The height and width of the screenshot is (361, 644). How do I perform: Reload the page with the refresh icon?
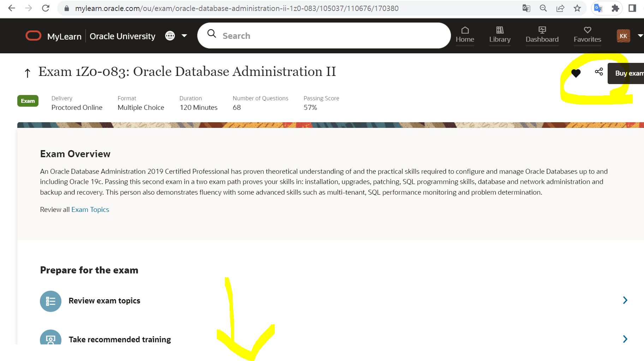[x=46, y=8]
